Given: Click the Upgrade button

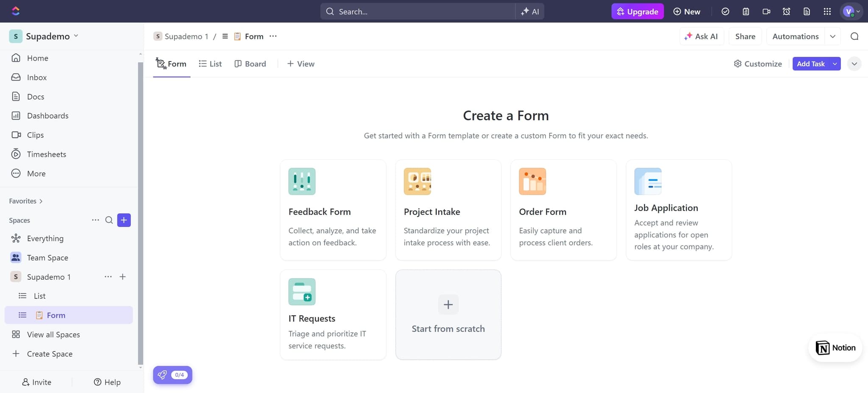Looking at the screenshot, I should (637, 11).
